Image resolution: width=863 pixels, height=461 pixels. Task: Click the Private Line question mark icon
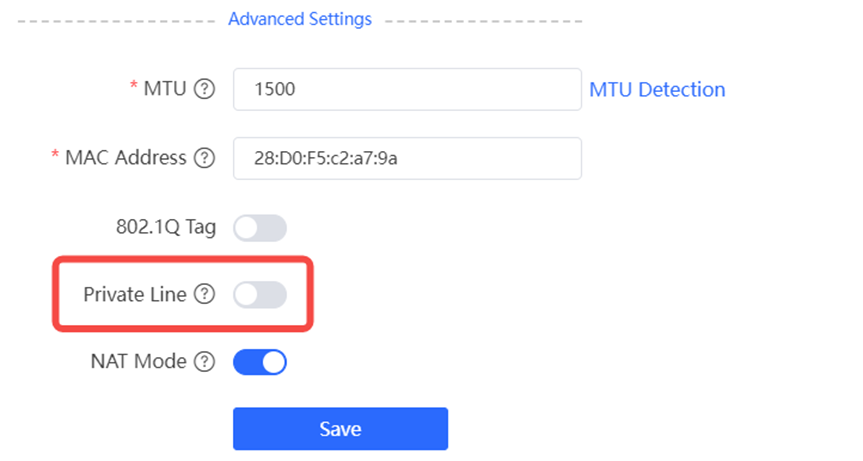point(204,294)
